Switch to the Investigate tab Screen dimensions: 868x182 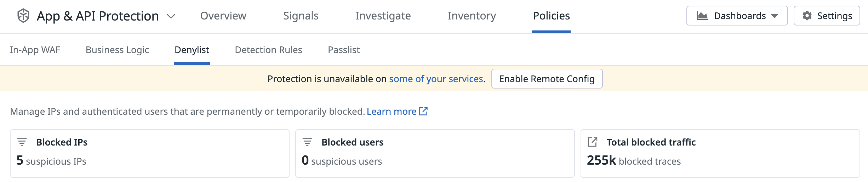point(383,16)
